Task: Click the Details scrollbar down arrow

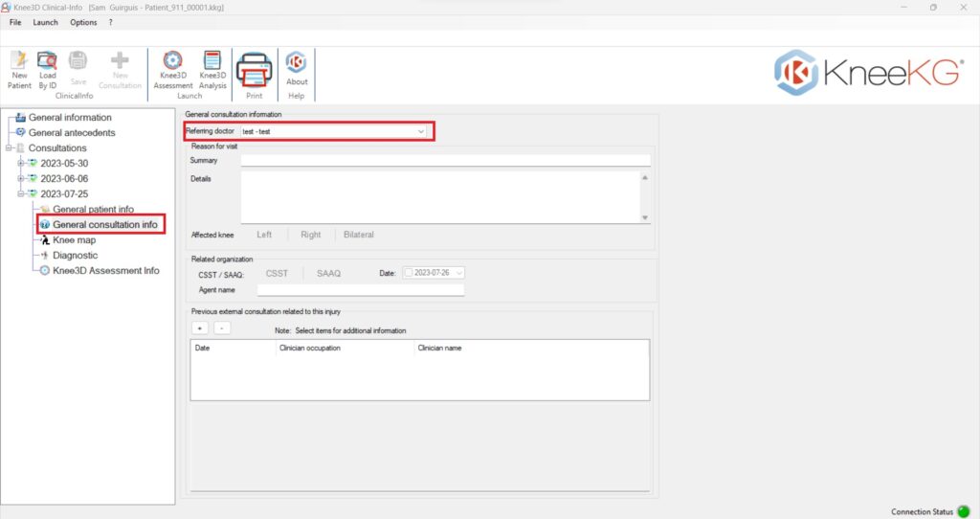Action: 645,217
